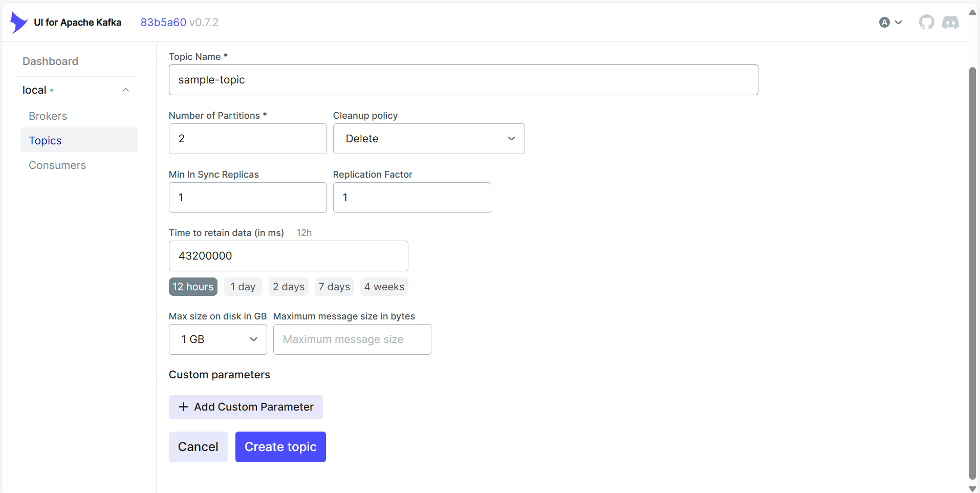Select the 12 hours retention preset
This screenshot has width=980, height=493.
[193, 287]
